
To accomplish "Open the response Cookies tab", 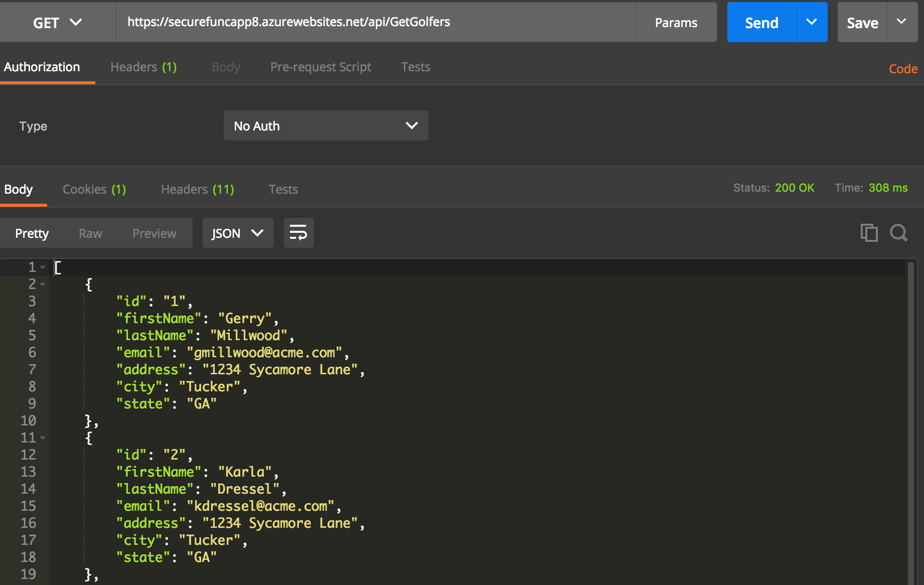I will (x=94, y=189).
